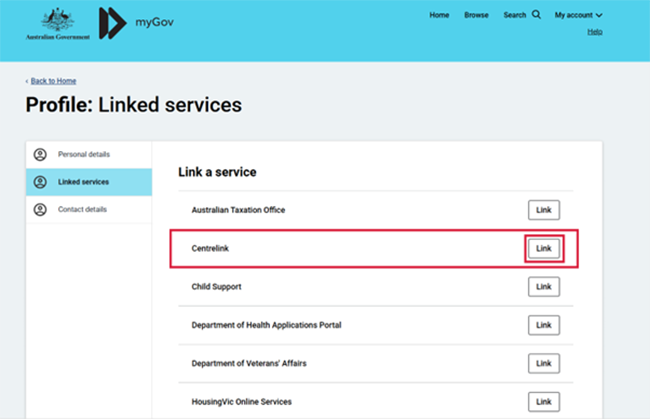
Task: Go back via Back to Home link
Action: [52, 81]
